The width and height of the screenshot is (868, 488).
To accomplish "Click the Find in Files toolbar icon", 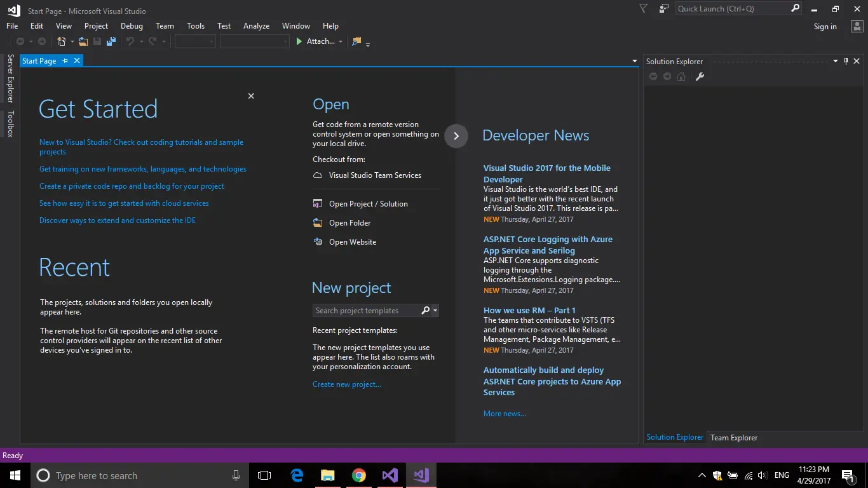I will point(356,41).
